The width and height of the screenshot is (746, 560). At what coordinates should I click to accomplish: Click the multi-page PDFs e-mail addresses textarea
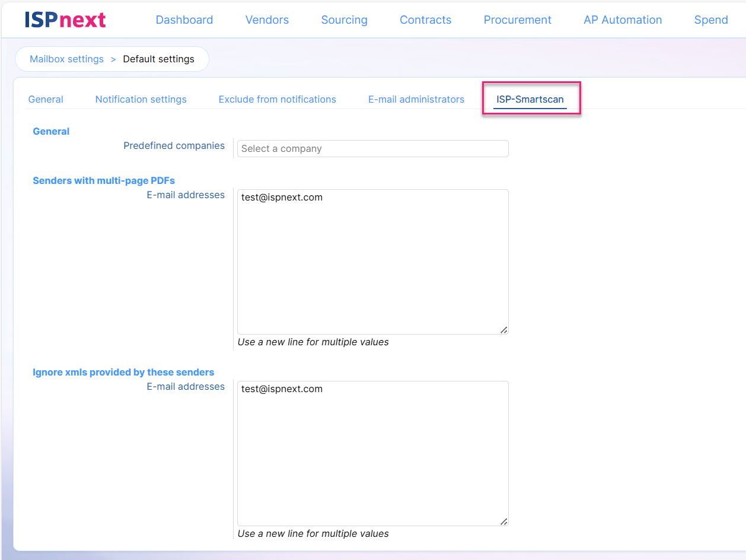point(373,262)
